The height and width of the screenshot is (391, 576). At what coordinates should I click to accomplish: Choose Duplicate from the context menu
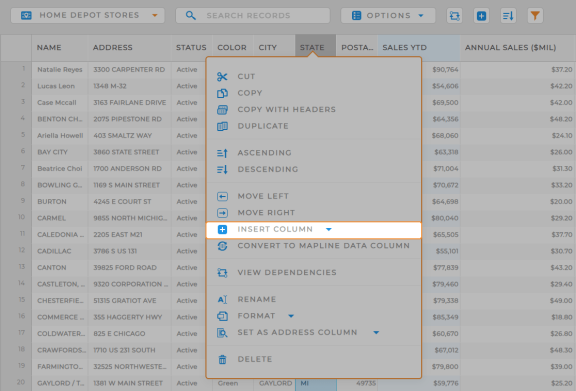tap(263, 126)
